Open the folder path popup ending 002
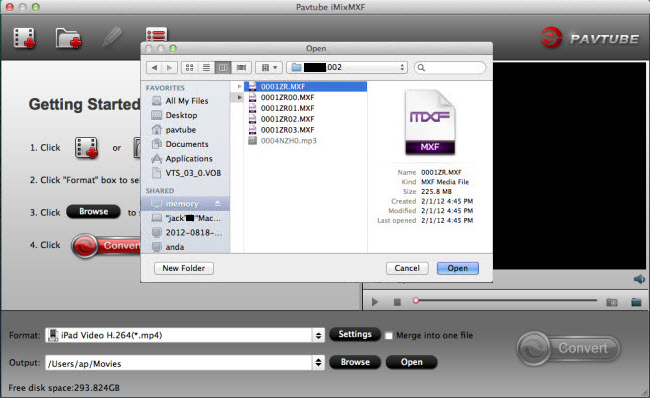Screen dimensions: 650x398 click(347, 68)
